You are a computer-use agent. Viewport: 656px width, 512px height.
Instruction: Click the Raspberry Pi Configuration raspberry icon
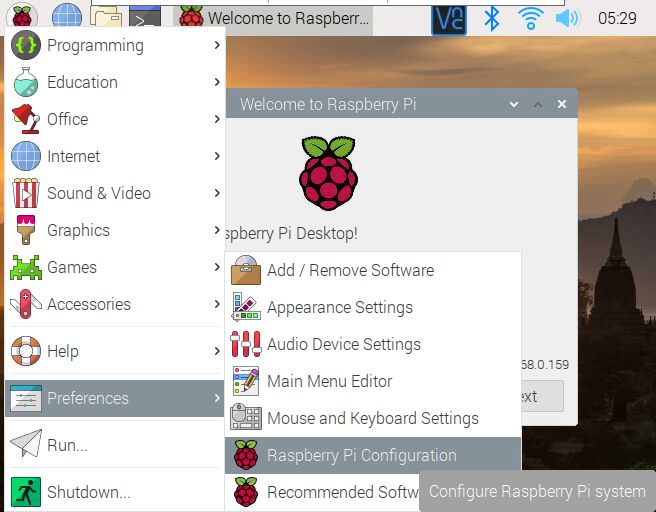tap(246, 455)
